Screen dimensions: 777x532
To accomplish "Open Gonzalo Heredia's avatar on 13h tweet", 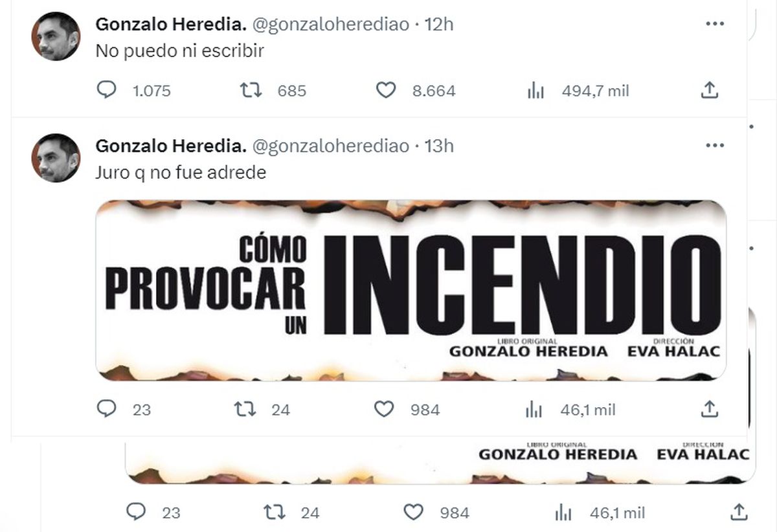I will click(x=56, y=158).
